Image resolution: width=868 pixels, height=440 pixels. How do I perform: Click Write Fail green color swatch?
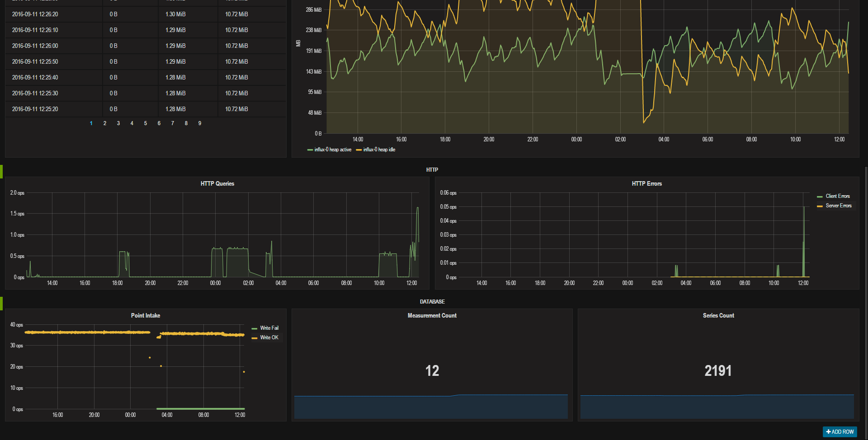tap(255, 328)
